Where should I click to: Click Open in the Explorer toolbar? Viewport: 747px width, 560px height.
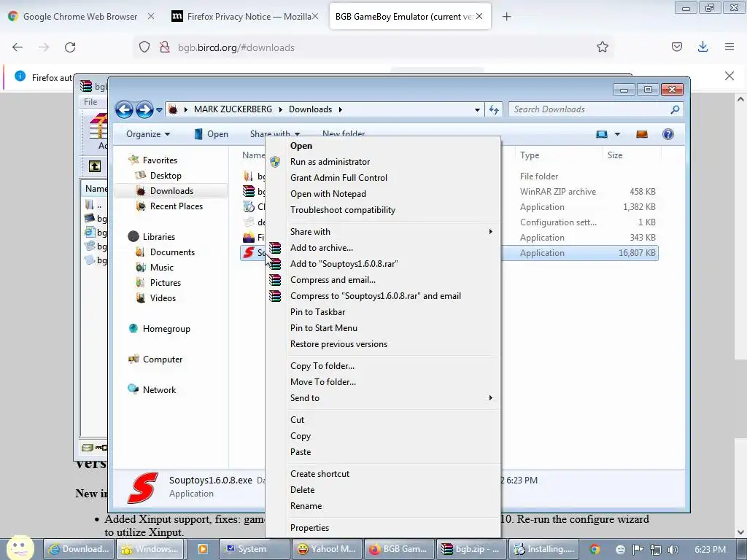(211, 134)
